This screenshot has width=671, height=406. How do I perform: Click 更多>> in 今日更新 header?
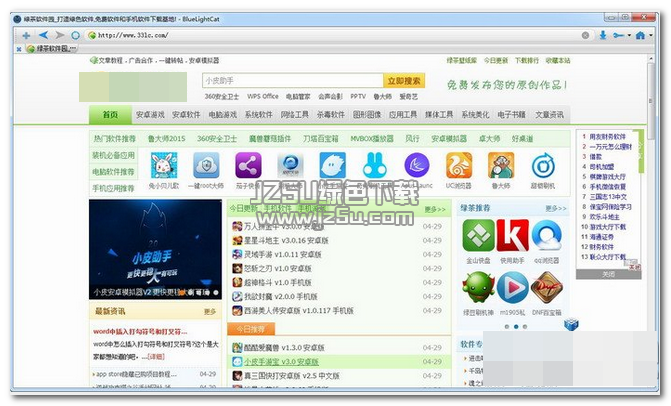click(x=435, y=209)
